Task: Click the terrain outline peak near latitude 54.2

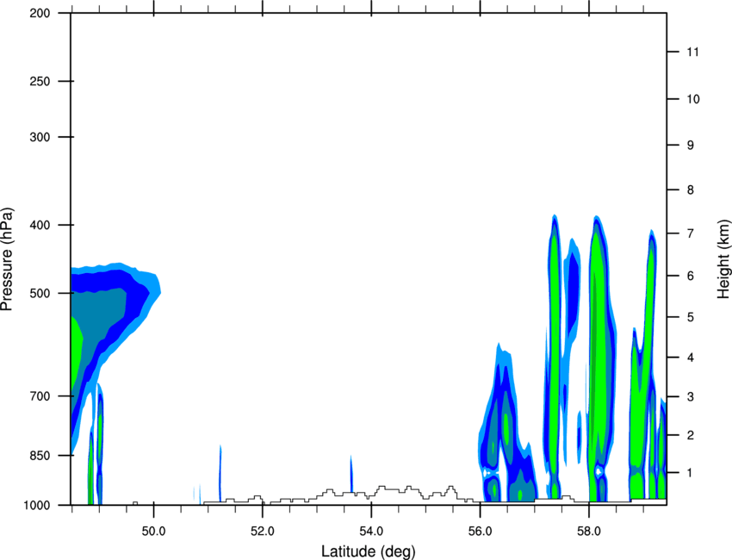Action: 382,487
